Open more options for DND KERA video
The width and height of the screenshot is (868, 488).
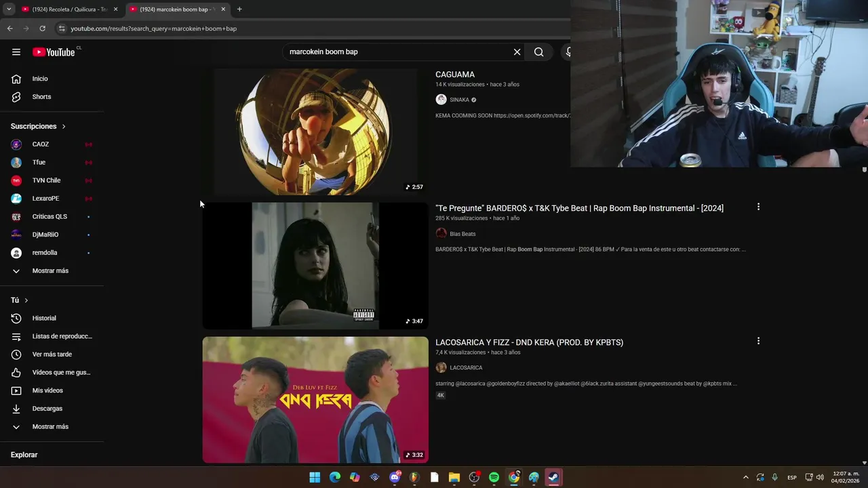click(758, 341)
